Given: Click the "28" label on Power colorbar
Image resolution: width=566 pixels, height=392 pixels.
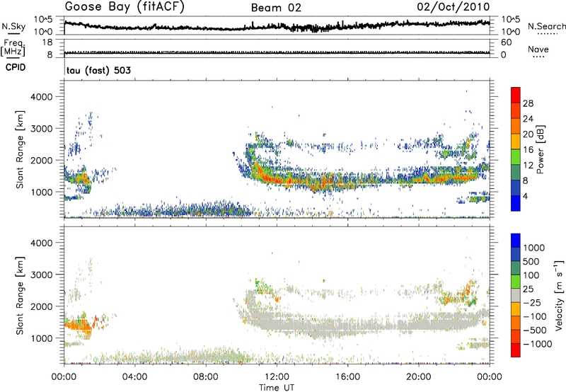Looking at the screenshot, I should coord(528,103).
